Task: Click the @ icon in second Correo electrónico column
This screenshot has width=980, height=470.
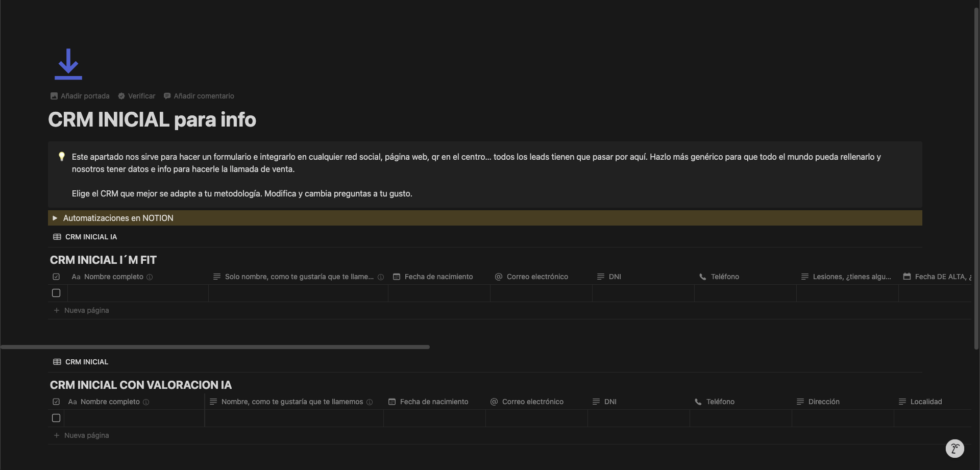Action: pyautogui.click(x=494, y=402)
